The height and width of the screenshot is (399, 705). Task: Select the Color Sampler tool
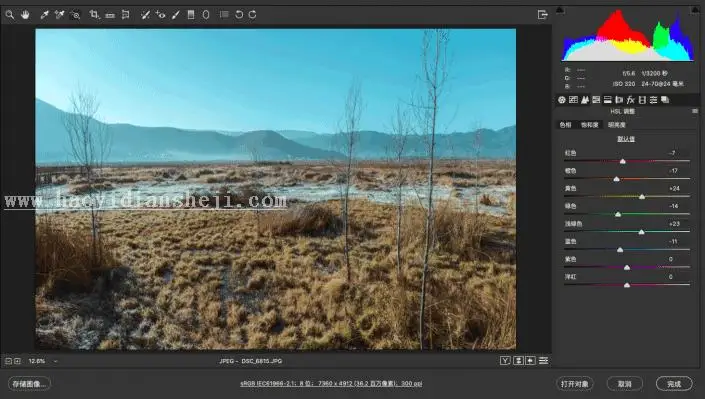coord(59,15)
